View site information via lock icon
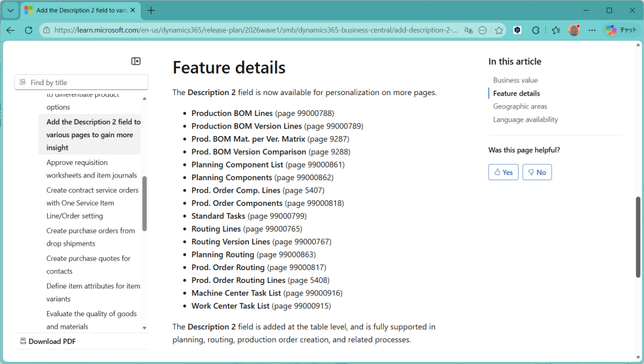The width and height of the screenshot is (644, 364). coord(46,30)
